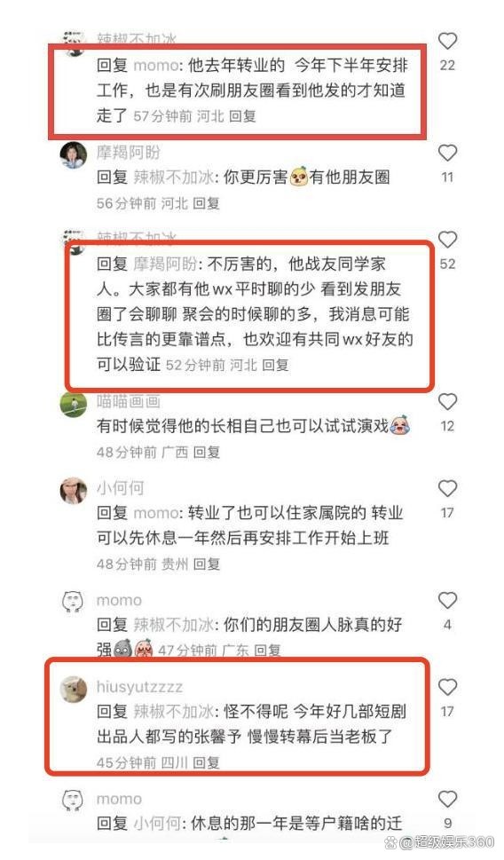Image resolution: width=504 pixels, height=860 pixels.
Task: Like the comment with 22 likes
Action: 447,41
